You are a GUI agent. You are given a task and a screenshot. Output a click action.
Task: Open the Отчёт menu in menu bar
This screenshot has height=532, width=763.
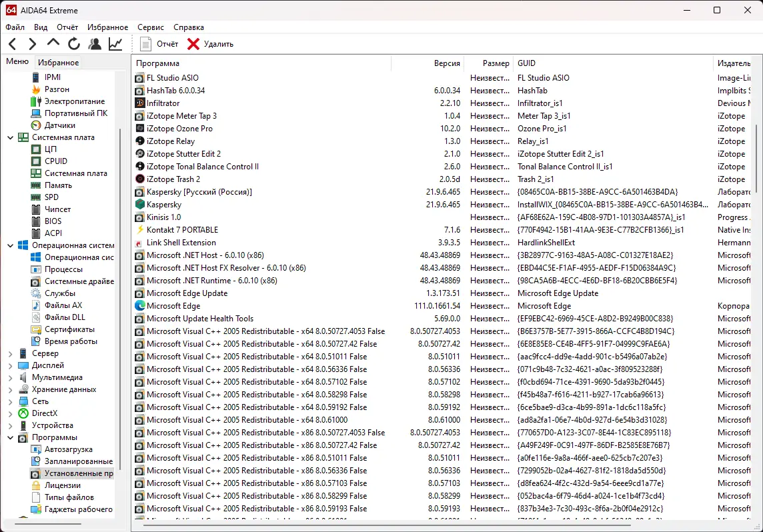pyautogui.click(x=67, y=27)
